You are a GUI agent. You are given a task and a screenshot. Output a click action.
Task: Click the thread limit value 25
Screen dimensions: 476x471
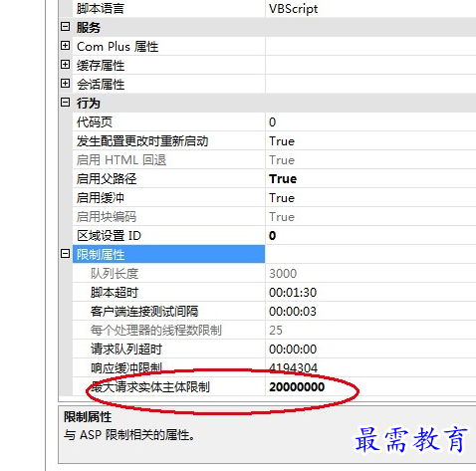click(x=370, y=330)
